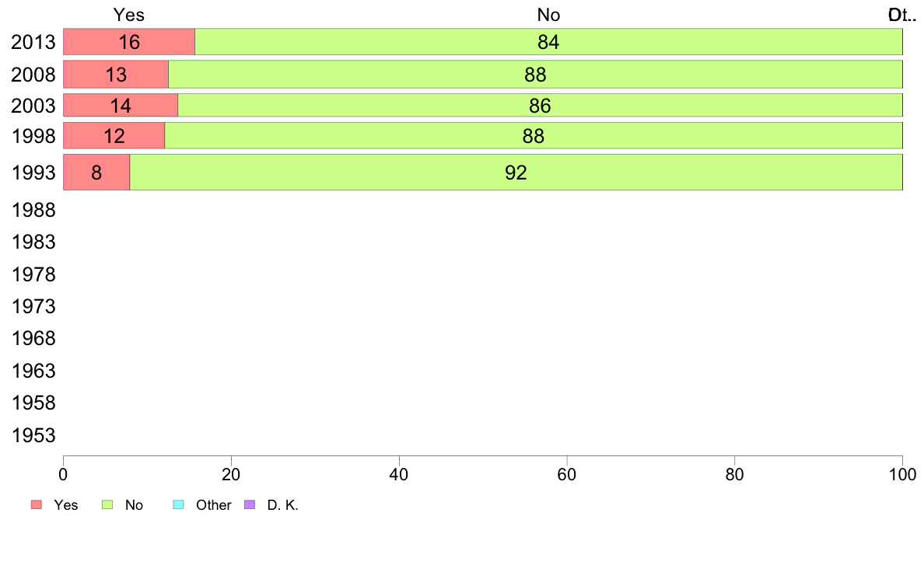Click the 100 tick label on x-axis

coord(903,475)
